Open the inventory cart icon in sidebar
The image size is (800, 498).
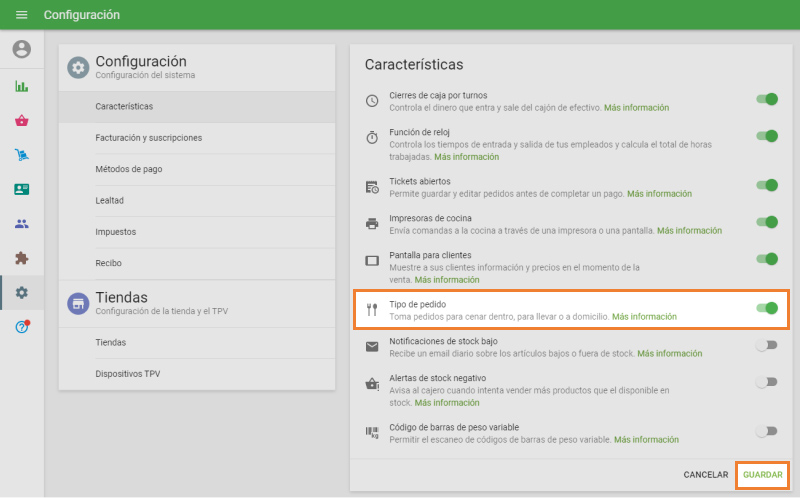tap(21, 155)
